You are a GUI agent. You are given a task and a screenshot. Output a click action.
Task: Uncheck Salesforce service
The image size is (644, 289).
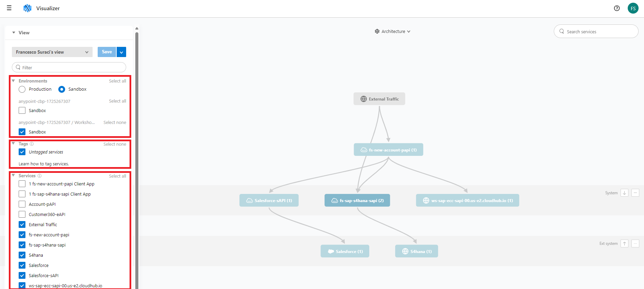[22, 265]
